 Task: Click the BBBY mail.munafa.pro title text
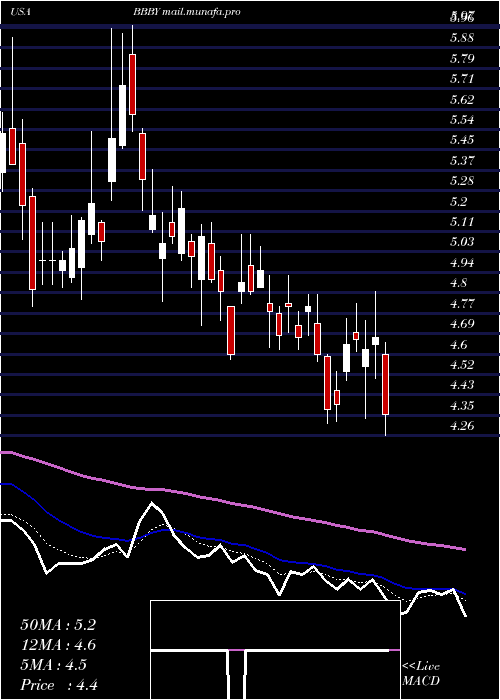point(187,12)
